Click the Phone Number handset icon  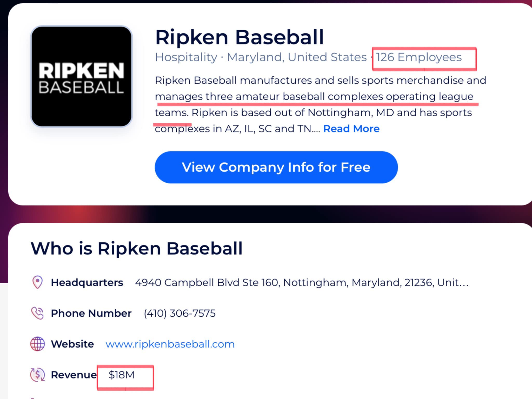pos(37,313)
